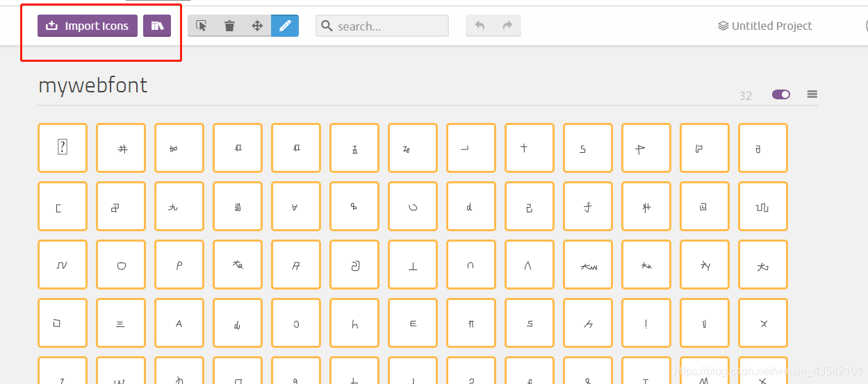Undo the last action
The image size is (868, 384).
[x=480, y=26]
